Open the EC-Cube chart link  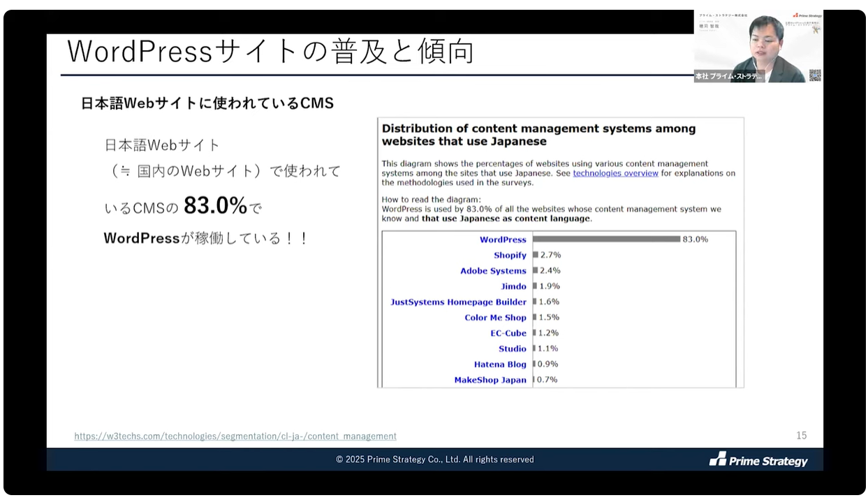point(508,333)
